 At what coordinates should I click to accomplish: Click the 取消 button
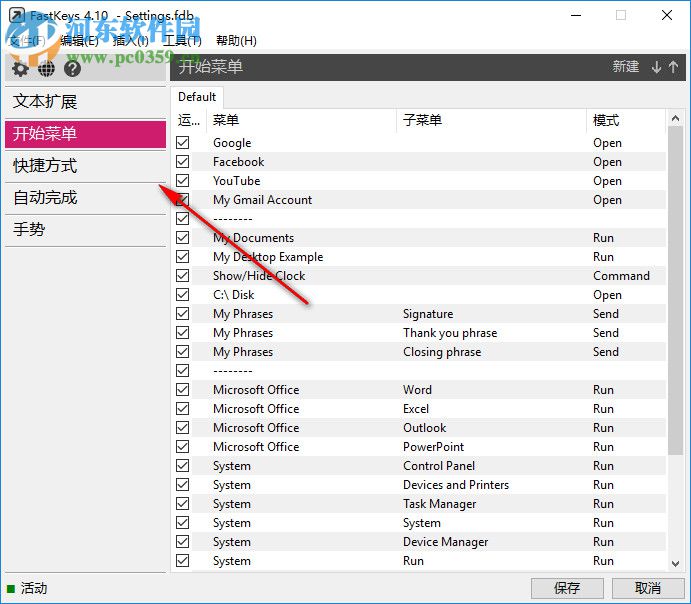click(648, 588)
